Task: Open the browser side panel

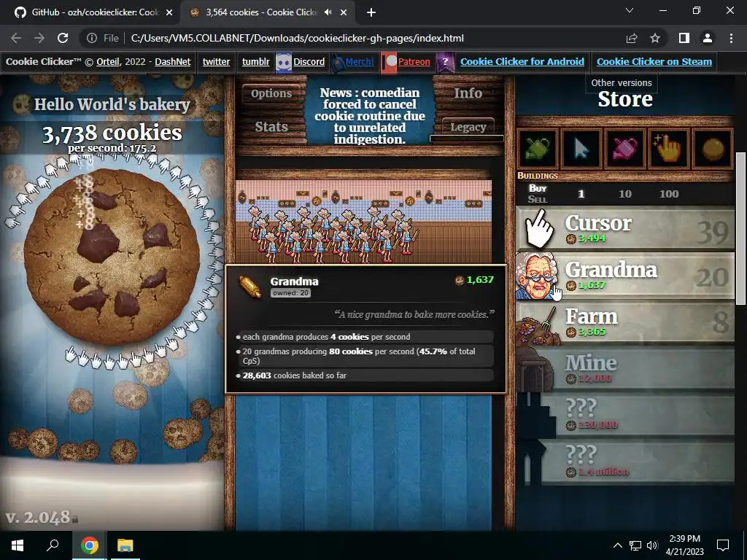Action: coord(684,38)
